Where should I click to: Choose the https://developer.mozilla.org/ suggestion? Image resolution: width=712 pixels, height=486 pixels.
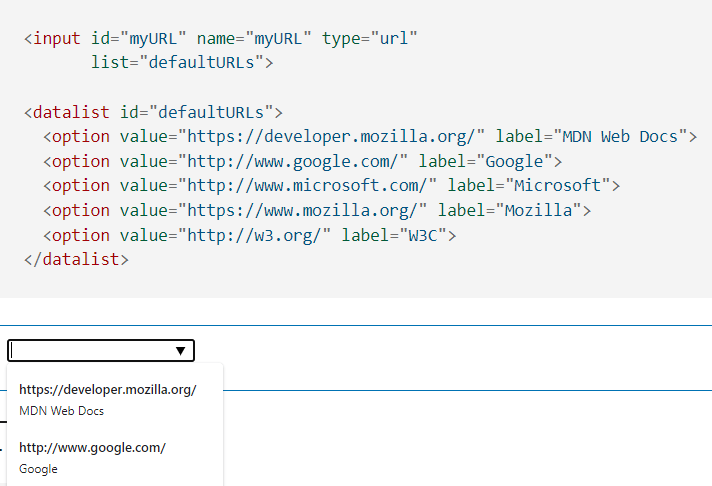(108, 390)
